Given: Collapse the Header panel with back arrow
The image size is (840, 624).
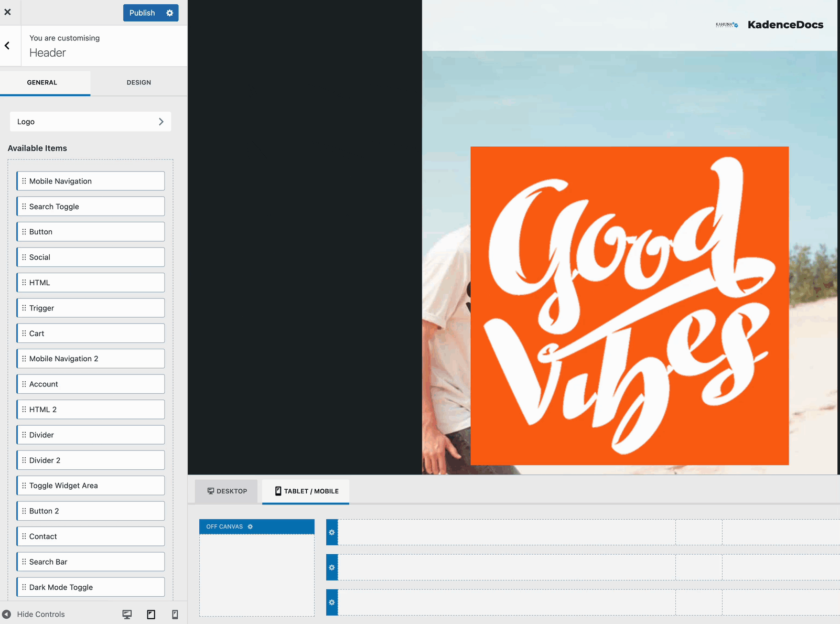Looking at the screenshot, I should pyautogui.click(x=8, y=46).
